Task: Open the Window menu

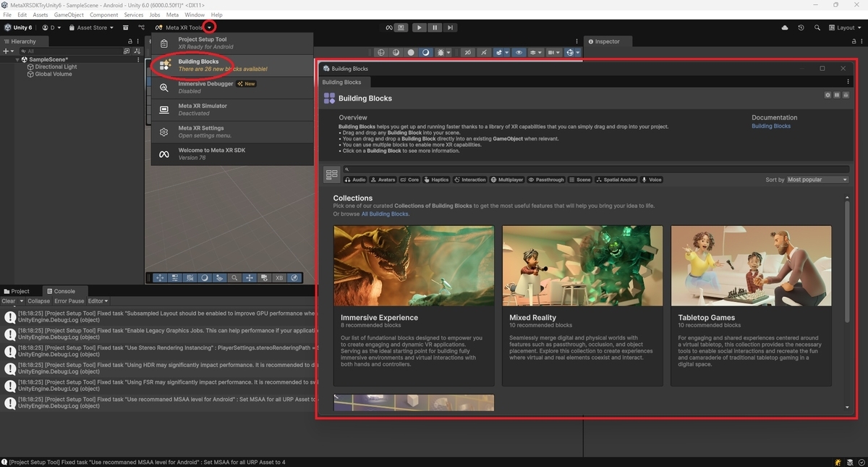Action: coord(195,14)
